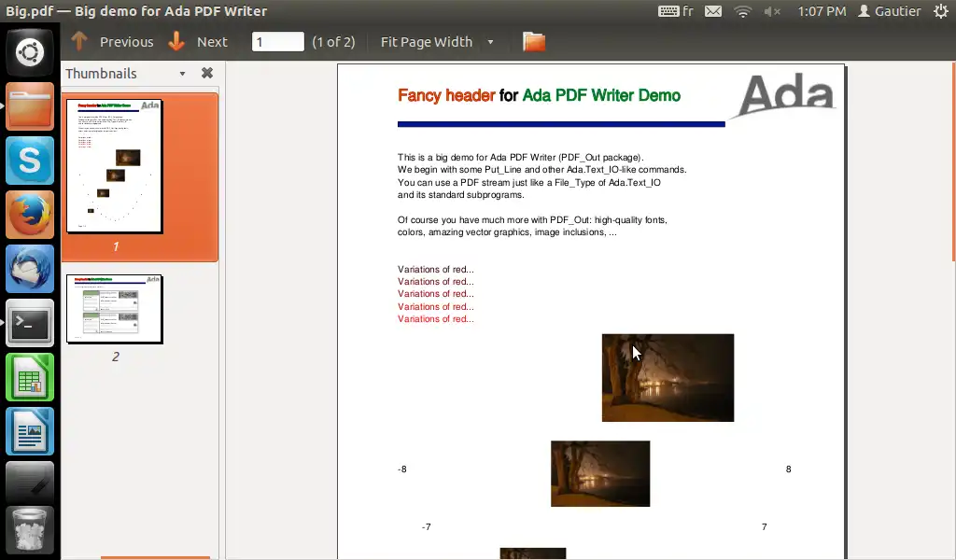Viewport: 956px width, 560px height.
Task: Open the keyboard layout fr indicator
Action: pyautogui.click(x=676, y=11)
